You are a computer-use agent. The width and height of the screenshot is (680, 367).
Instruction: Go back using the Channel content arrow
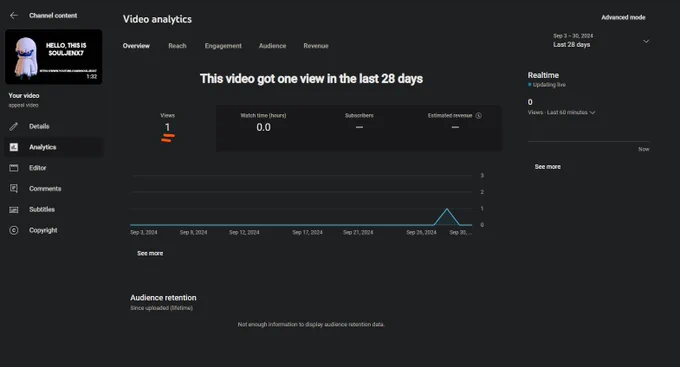click(14, 16)
